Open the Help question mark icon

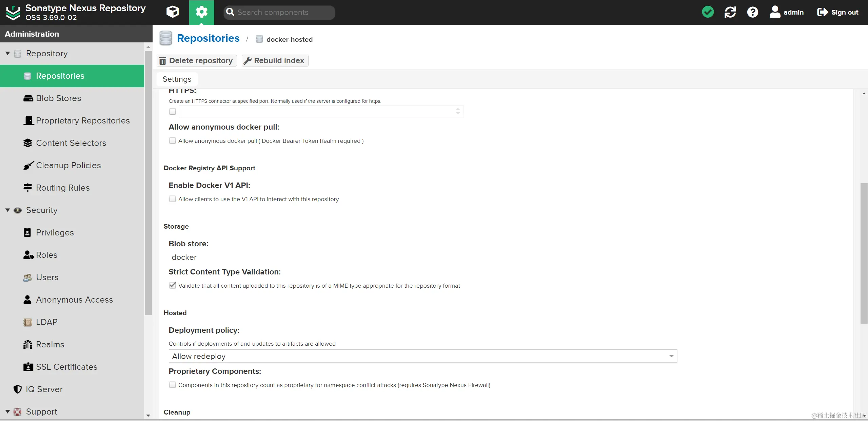pos(752,12)
